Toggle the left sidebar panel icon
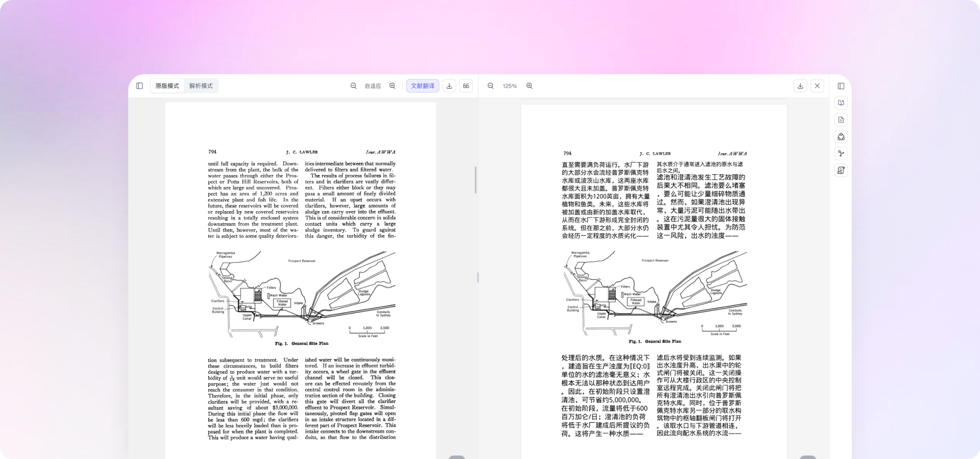This screenshot has height=459, width=980. click(139, 86)
